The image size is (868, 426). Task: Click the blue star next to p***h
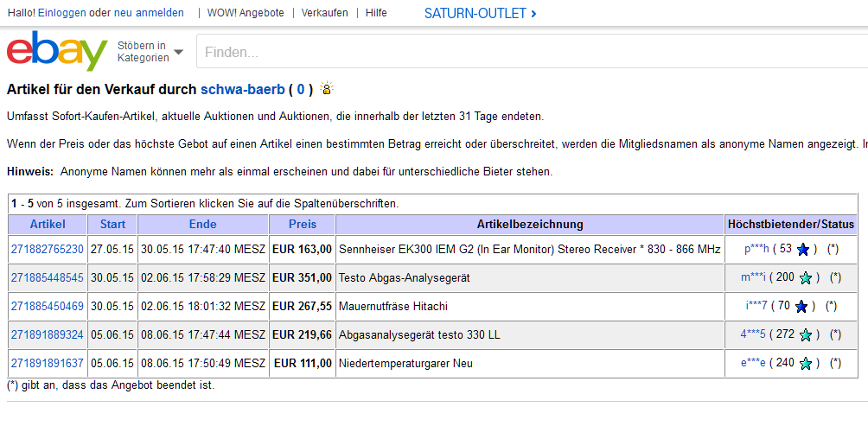(803, 250)
